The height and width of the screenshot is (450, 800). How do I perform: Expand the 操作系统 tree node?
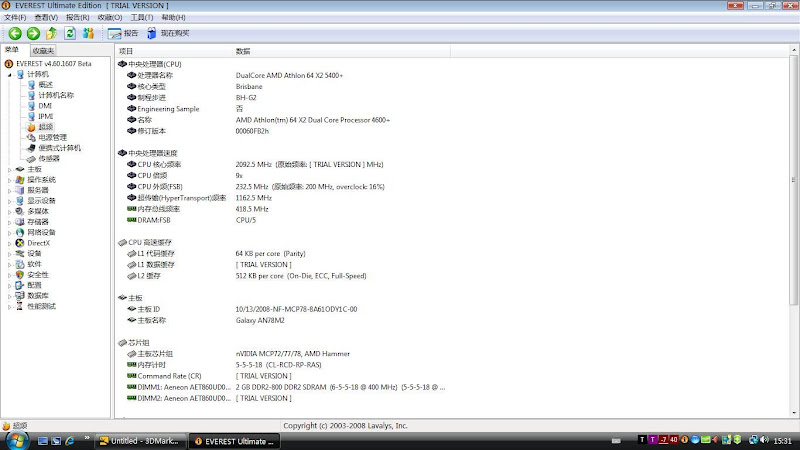click(9, 180)
